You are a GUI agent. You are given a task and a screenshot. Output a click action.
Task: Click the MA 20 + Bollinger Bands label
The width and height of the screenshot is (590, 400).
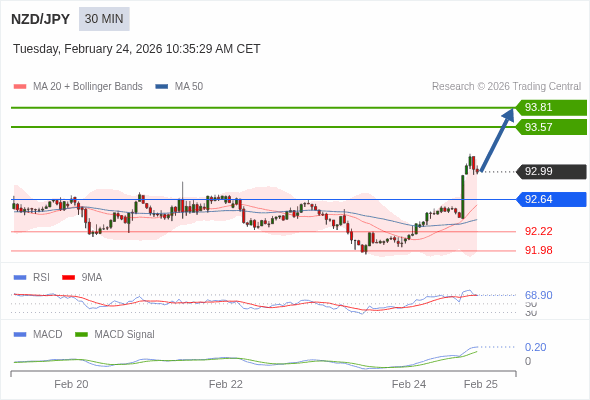(88, 87)
